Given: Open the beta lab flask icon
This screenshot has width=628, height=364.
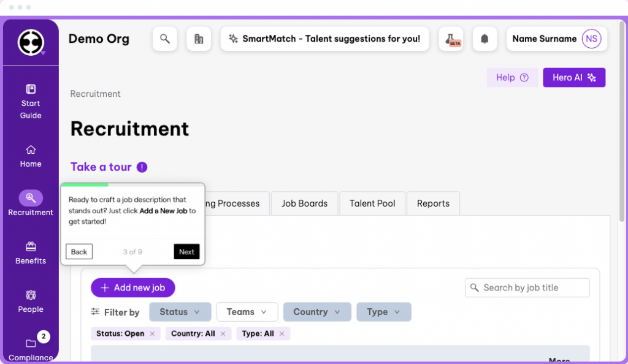Looking at the screenshot, I should (x=451, y=39).
